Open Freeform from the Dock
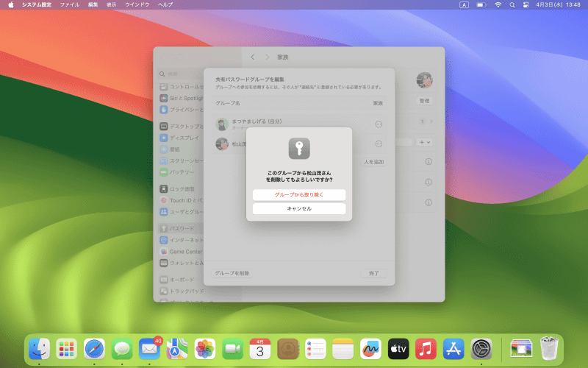This screenshot has height=368, width=588. coord(370,349)
